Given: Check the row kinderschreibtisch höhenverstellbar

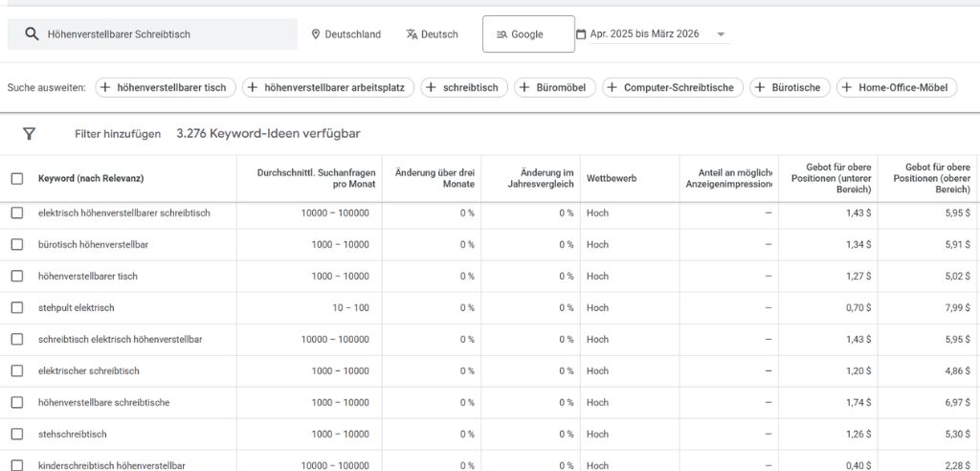Looking at the screenshot, I should (x=17, y=465).
